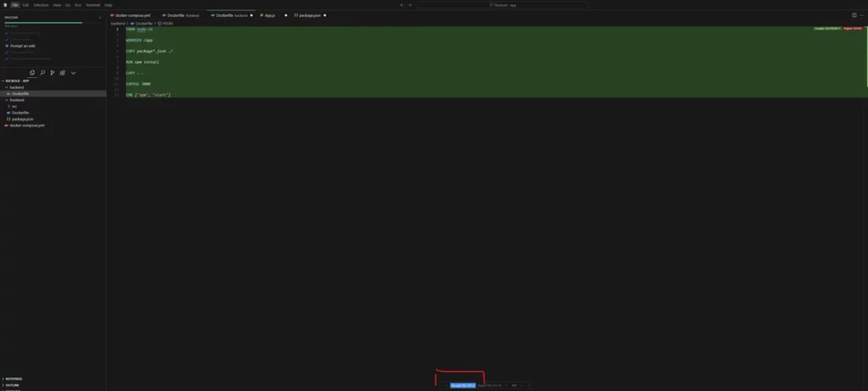Open the backend Dockerfile in the file tree
The width and height of the screenshot is (868, 391).
point(19,93)
